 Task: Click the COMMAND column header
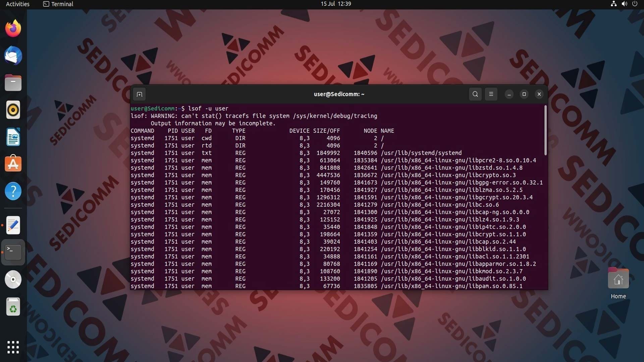[x=142, y=131]
